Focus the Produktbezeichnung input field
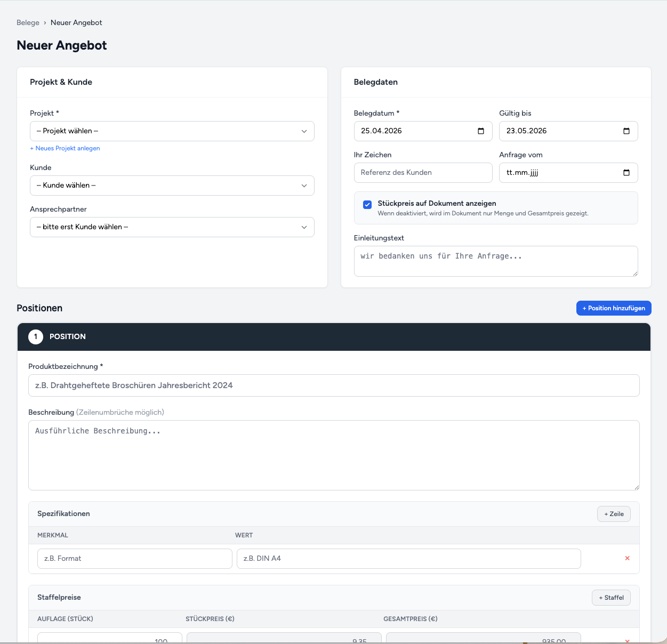667x644 pixels. click(333, 385)
